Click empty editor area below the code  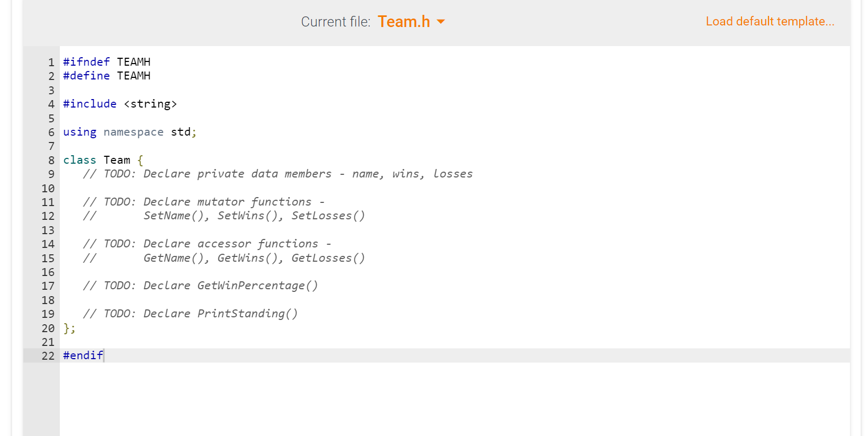click(454, 400)
